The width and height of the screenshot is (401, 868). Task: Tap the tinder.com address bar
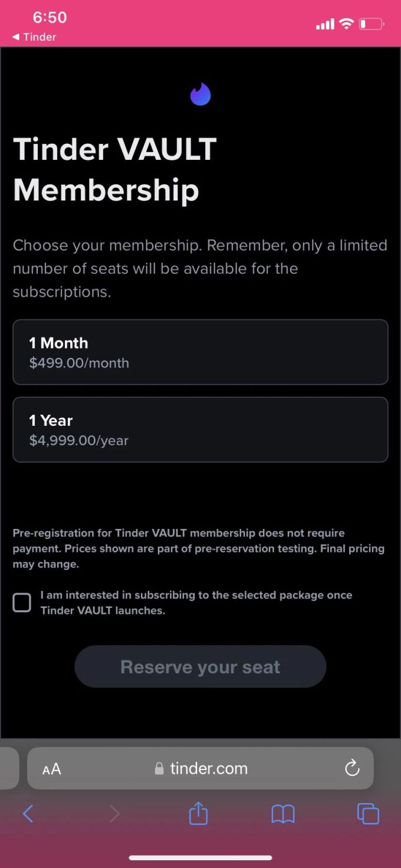tap(200, 768)
